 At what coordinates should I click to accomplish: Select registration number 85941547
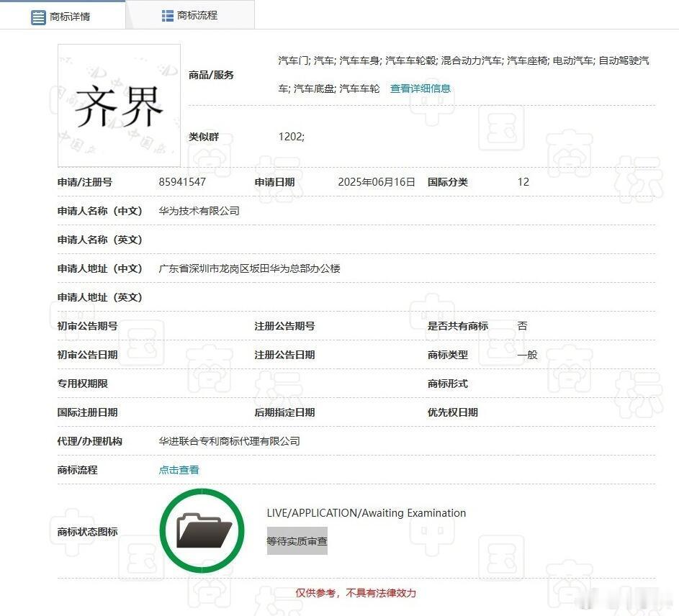(182, 182)
